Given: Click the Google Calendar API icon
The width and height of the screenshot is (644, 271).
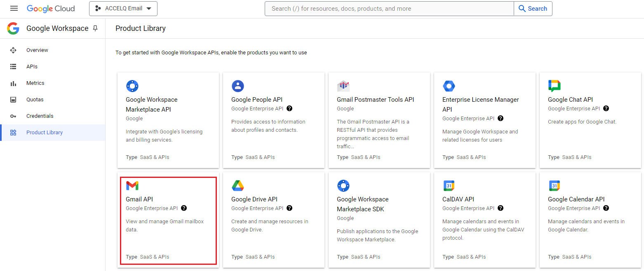Looking at the screenshot, I should 555,186.
